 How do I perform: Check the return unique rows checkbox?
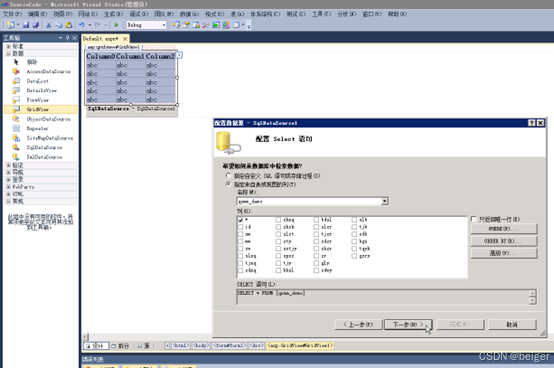tap(474, 219)
